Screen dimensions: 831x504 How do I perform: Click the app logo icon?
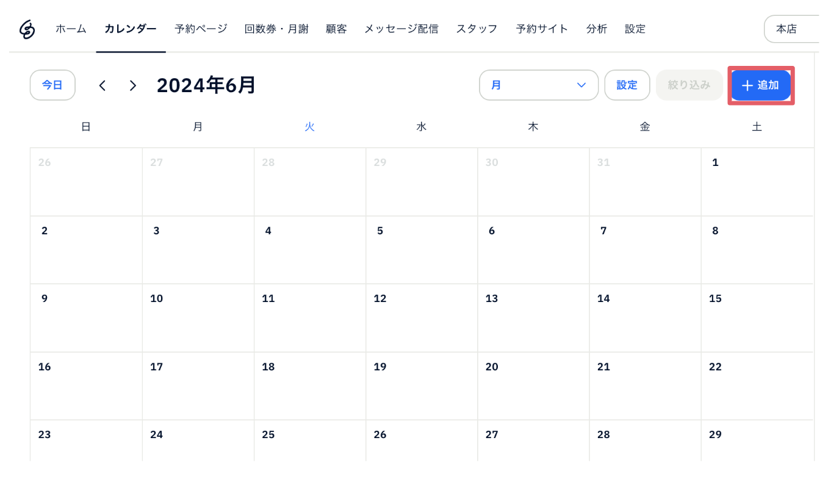[x=27, y=29]
